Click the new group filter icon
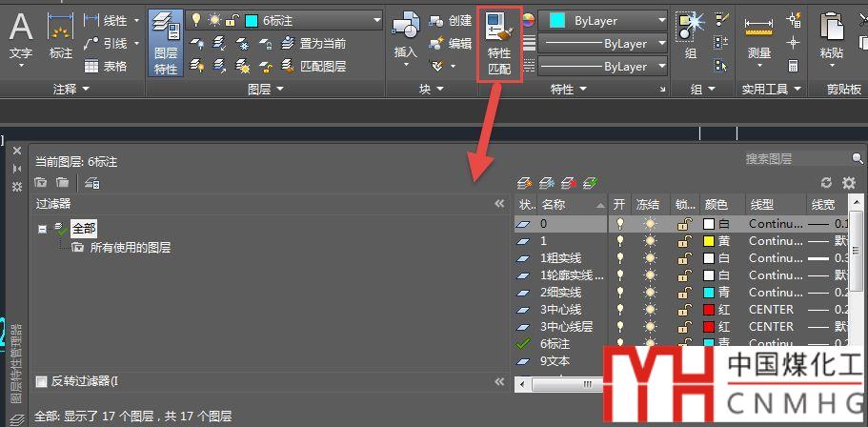Viewport: 868px width, 427px height. click(x=62, y=182)
